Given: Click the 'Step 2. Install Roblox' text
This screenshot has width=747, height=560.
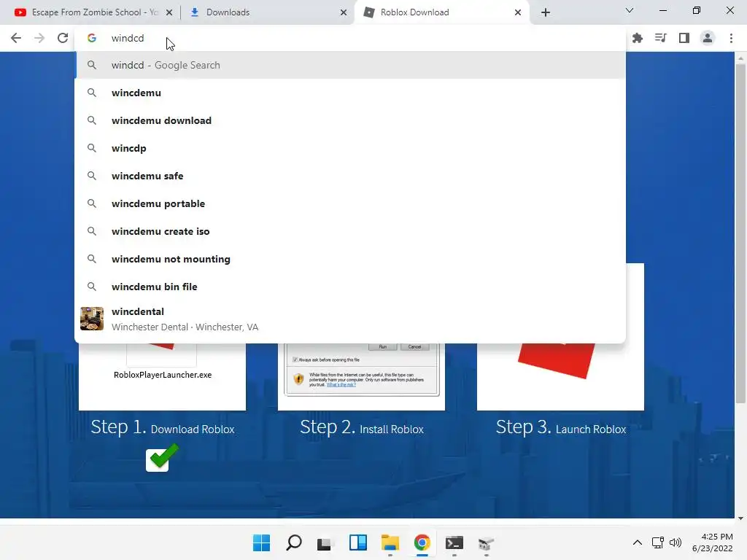Looking at the screenshot, I should coord(362,427).
